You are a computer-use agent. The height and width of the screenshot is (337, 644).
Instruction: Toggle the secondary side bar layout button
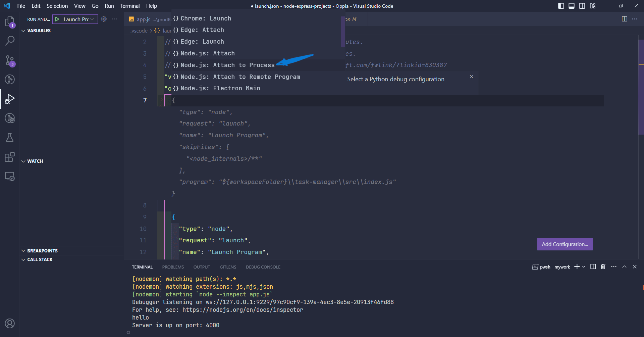click(x=582, y=6)
